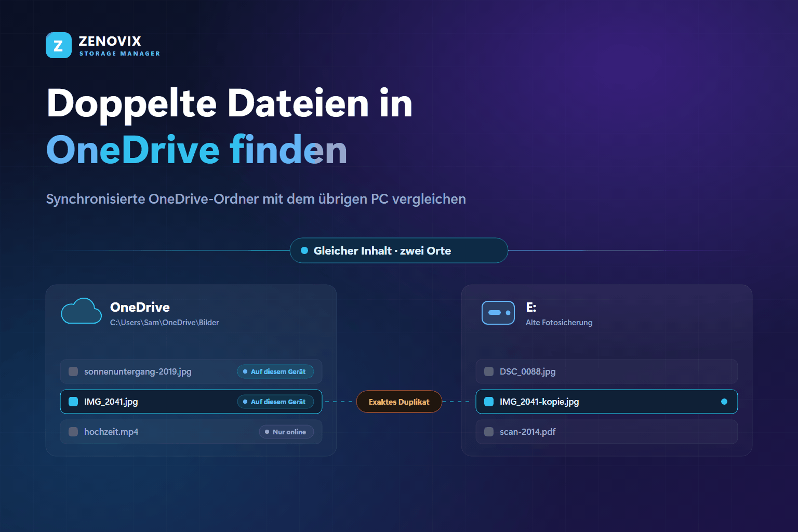Select the file name IMG_2041.jpg
This screenshot has height=532, width=798.
(111, 402)
